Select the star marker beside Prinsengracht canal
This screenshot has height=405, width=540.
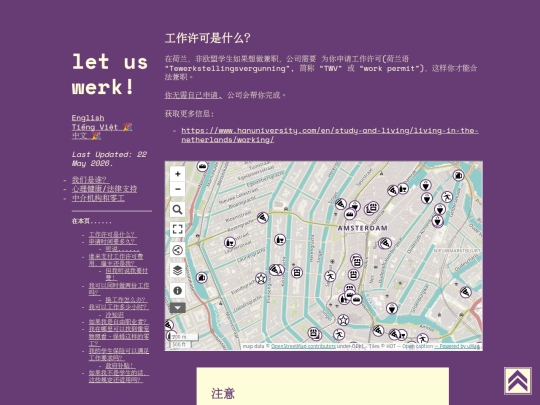tap(261, 278)
